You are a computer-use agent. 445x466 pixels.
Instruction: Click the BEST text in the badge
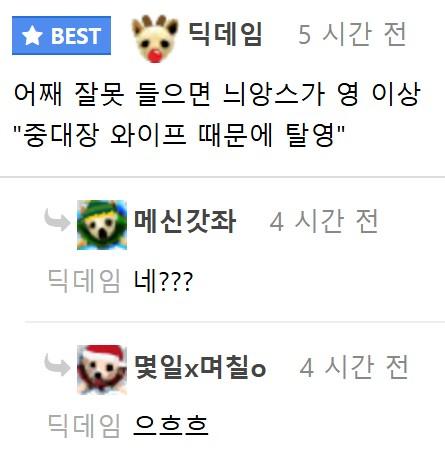76,36
